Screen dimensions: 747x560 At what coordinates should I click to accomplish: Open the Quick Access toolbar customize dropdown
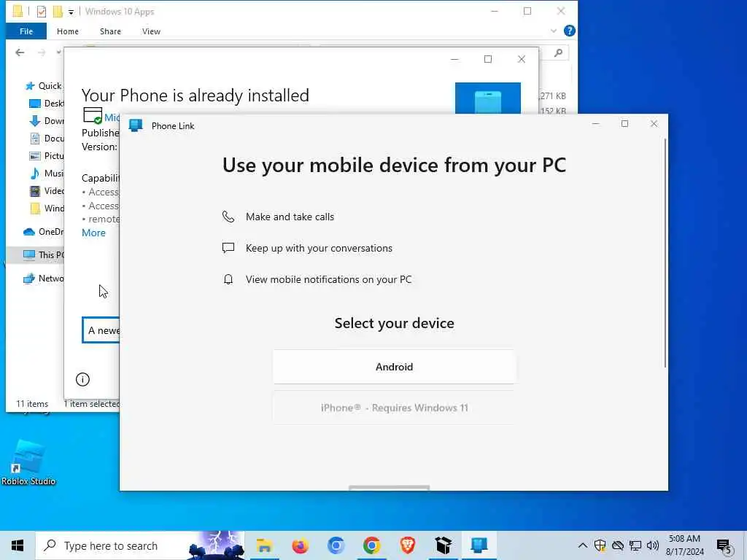tap(71, 12)
